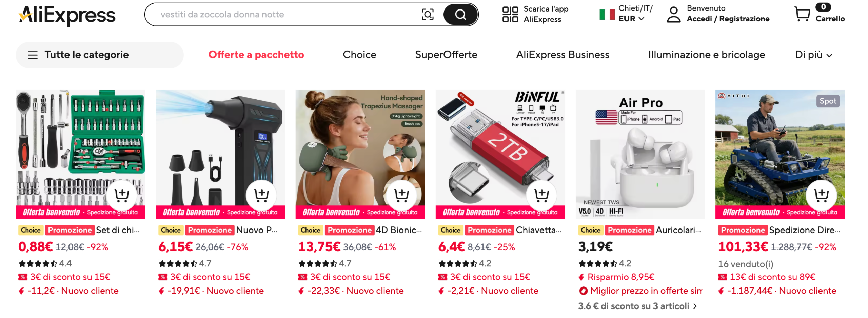Add trapezius massager to cart
Image resolution: width=868 pixels, height=318 pixels.
point(401,195)
